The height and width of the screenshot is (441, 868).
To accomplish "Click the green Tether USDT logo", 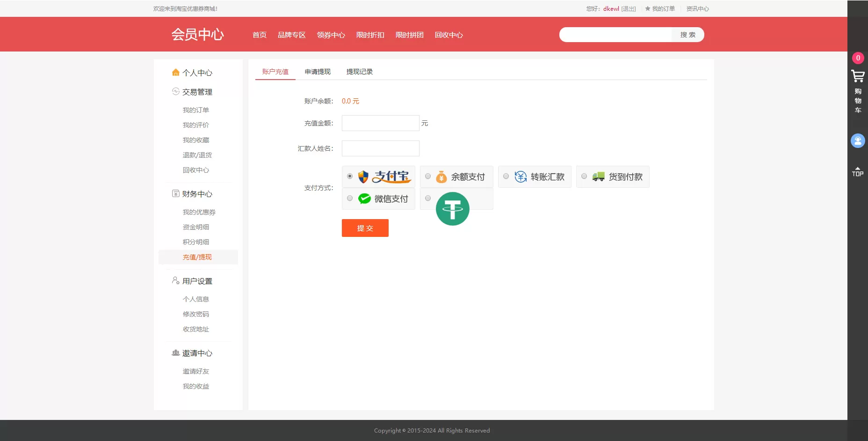I will coord(453,209).
